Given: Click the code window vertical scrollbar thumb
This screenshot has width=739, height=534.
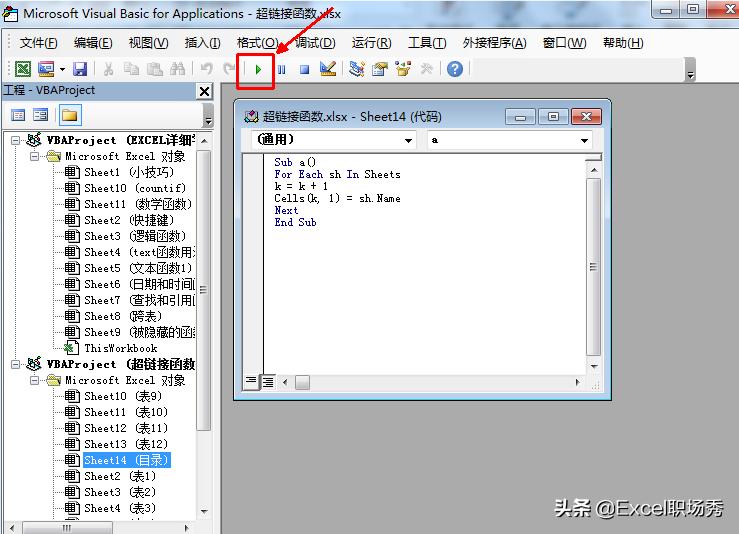Looking at the screenshot, I should 594,267.
